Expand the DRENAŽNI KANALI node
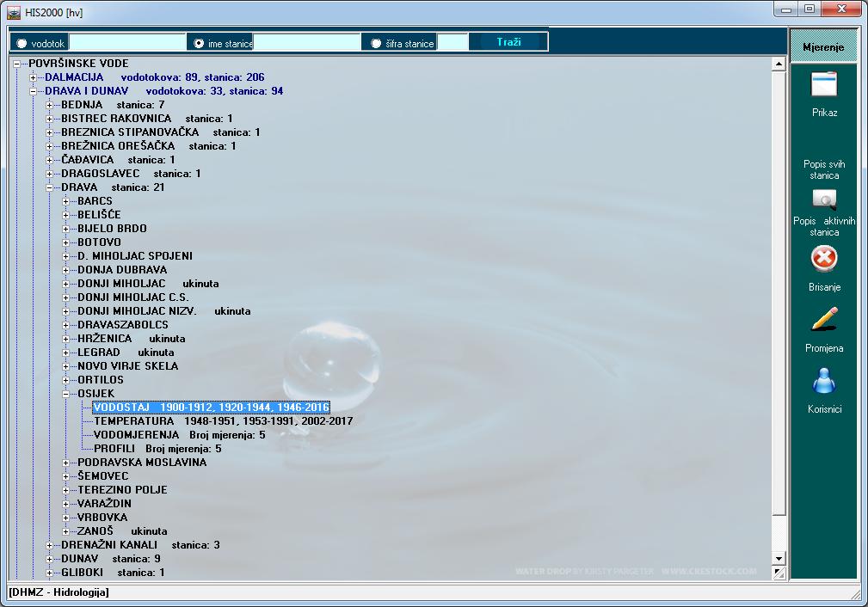The width and height of the screenshot is (868, 607). point(49,545)
